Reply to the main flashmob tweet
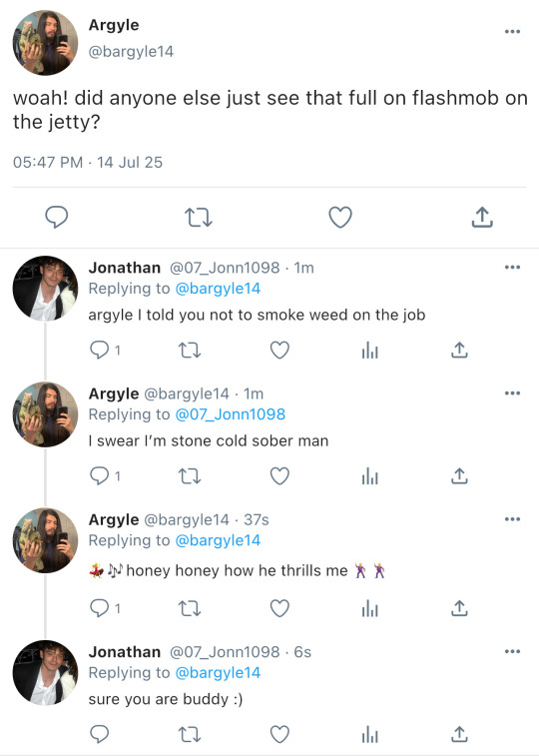 [x=56, y=217]
